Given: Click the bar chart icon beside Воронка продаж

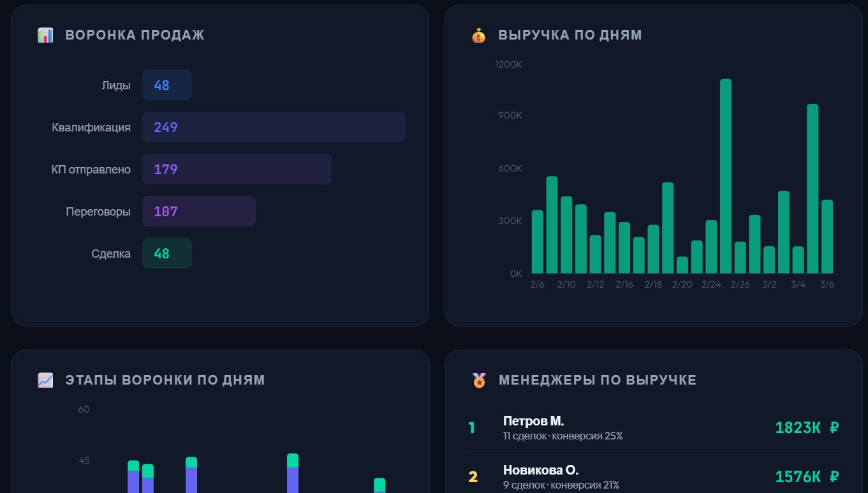Looking at the screenshot, I should click(x=45, y=35).
